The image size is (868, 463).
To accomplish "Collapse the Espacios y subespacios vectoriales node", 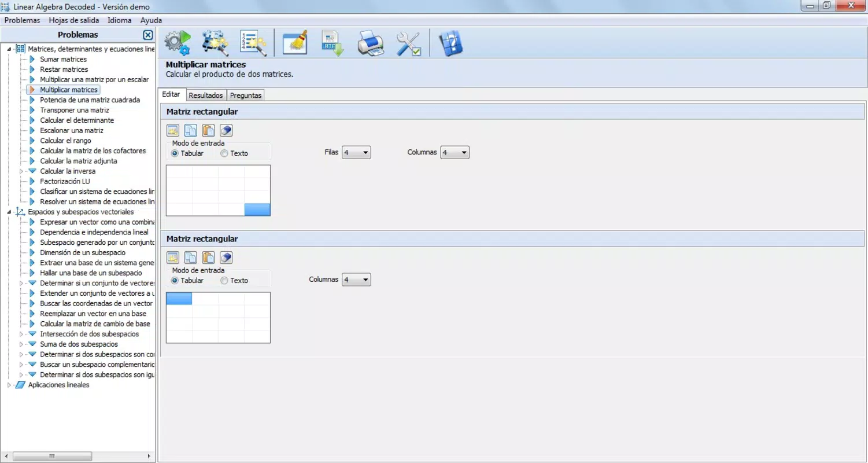I will pos(9,212).
